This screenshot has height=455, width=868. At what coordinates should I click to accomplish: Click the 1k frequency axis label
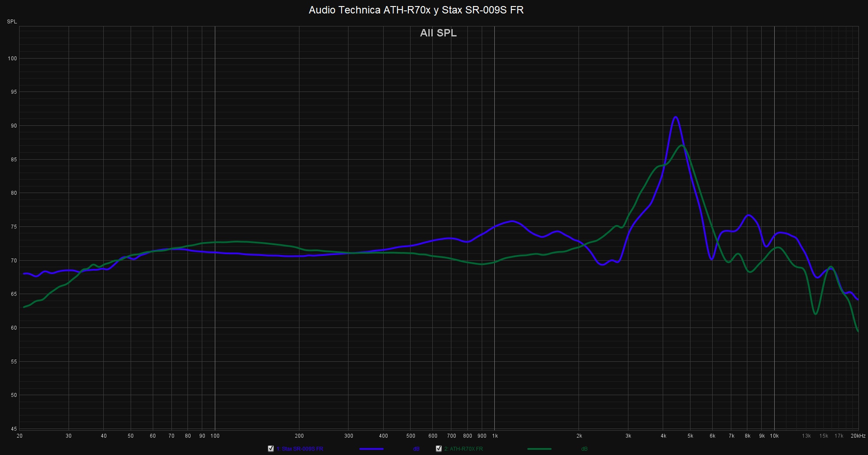click(495, 436)
